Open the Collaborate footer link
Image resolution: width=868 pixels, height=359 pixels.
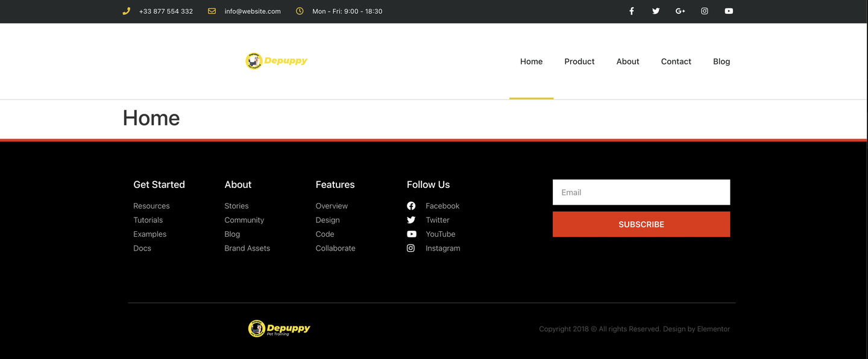pyautogui.click(x=335, y=248)
